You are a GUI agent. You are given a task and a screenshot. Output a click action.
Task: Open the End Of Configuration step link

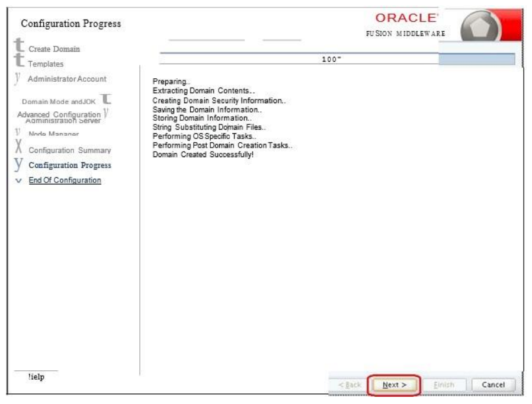65,180
